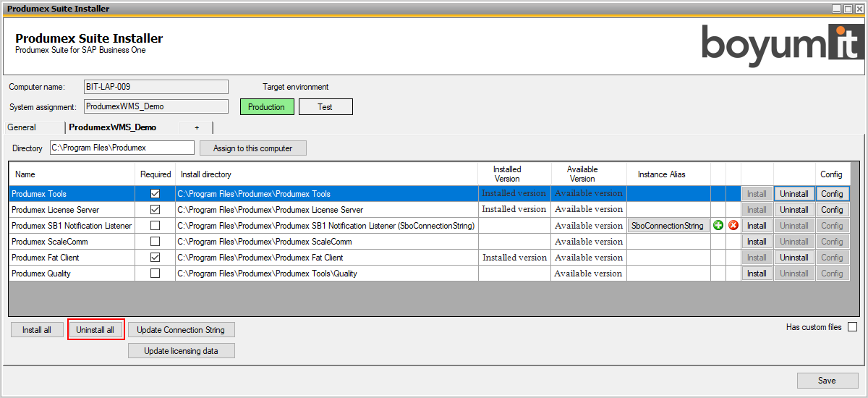
Task: Click Update Connection String button
Action: (x=181, y=330)
